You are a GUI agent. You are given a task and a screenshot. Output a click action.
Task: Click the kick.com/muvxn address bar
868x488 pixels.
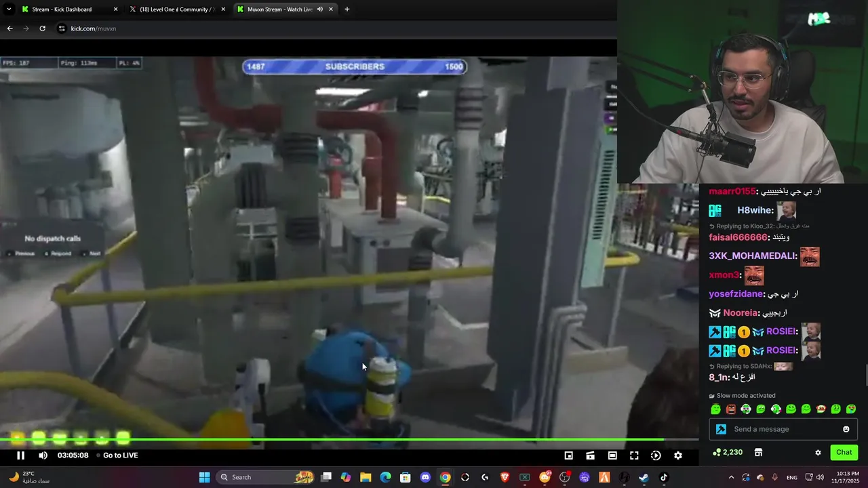coord(94,28)
